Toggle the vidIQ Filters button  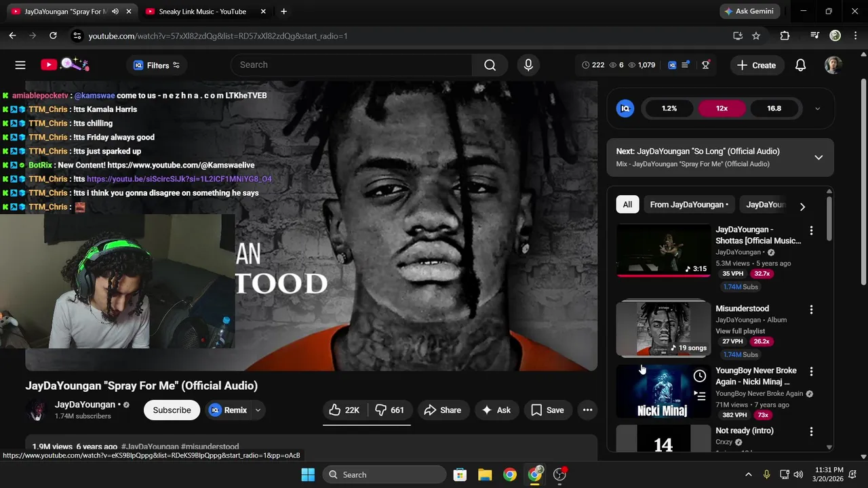(x=157, y=65)
